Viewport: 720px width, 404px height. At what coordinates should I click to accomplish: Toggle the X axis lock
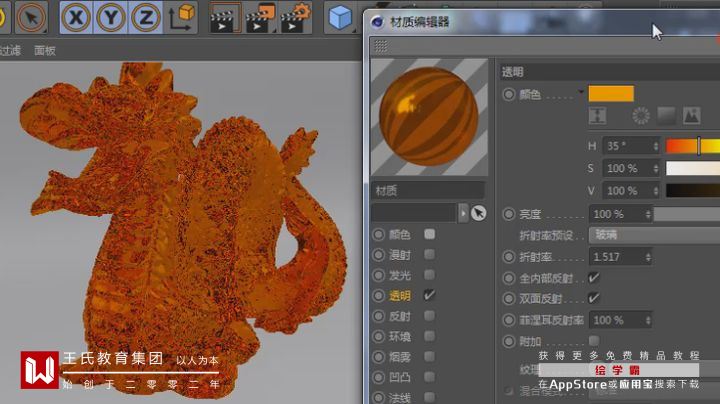[76, 17]
